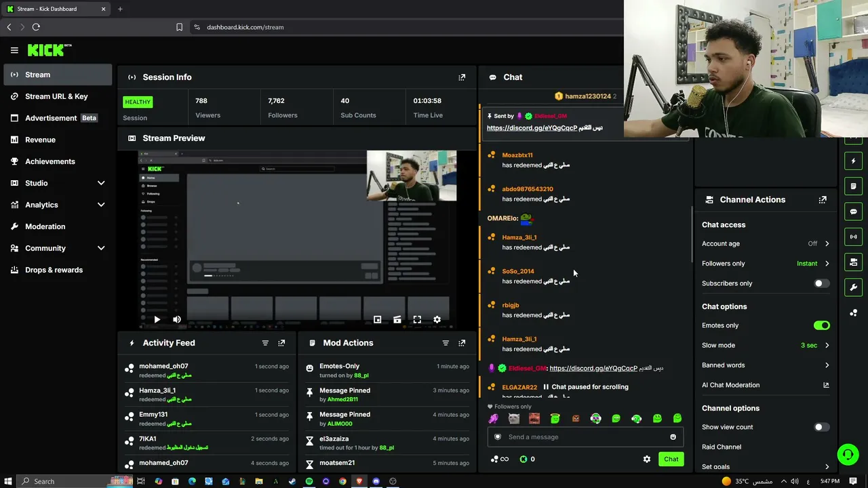868x488 pixels.
Task: Open Followers only duration options
Action: 766,264
